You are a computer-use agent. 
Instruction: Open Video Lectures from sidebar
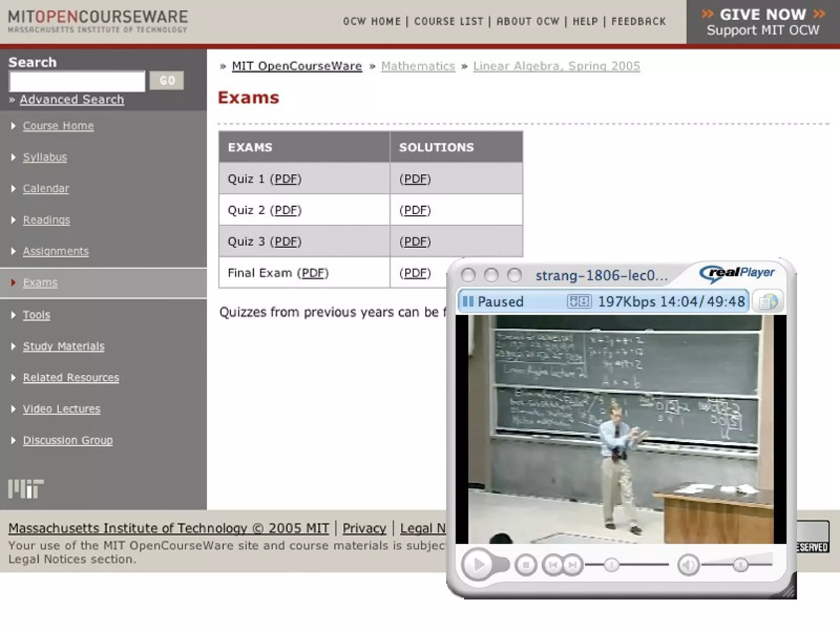[x=62, y=409]
